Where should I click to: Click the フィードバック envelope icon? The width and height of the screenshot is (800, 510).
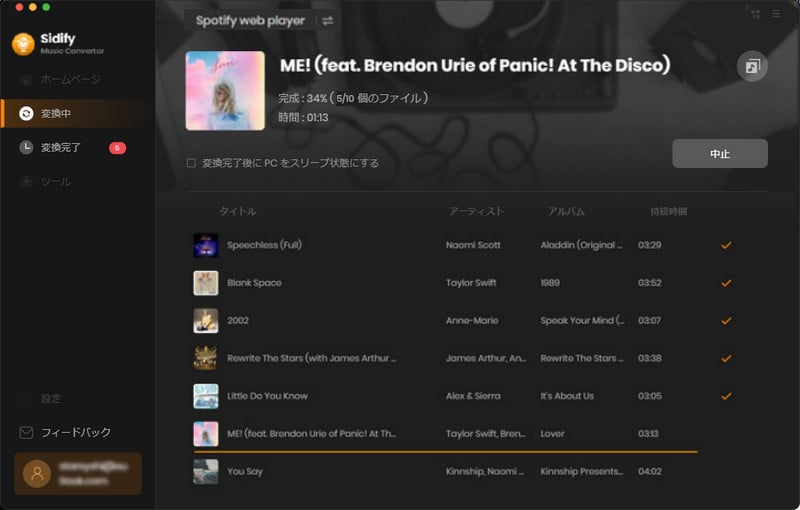pos(26,432)
